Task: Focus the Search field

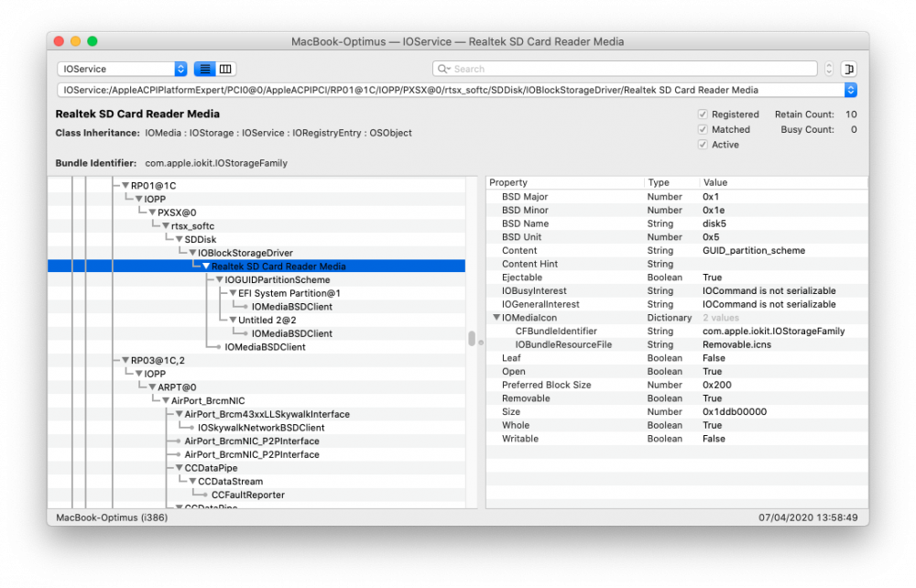Action: tap(625, 69)
